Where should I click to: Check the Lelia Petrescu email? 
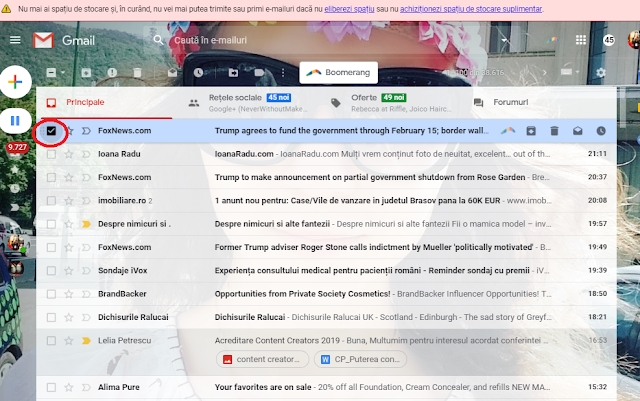click(51, 341)
